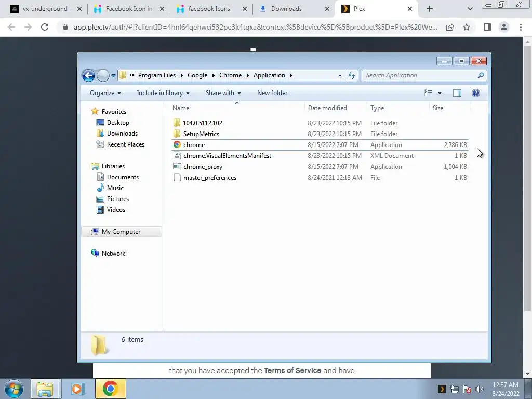Open the Share with menu

tap(223, 93)
